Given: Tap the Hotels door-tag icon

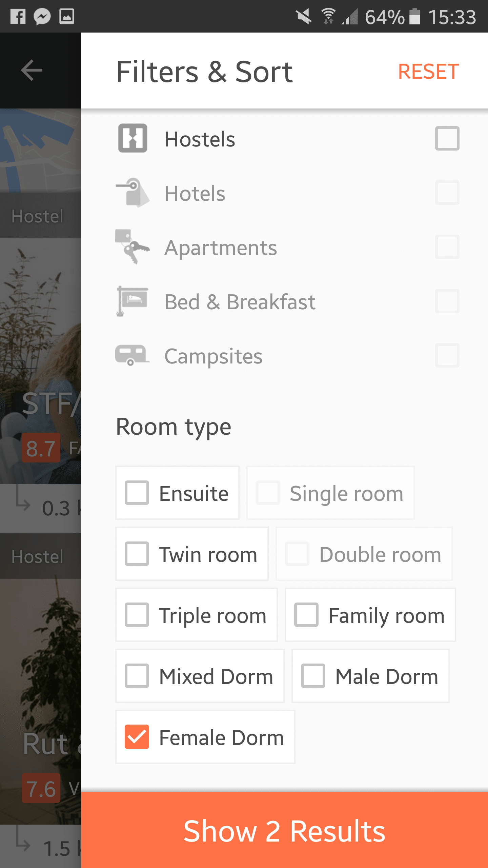Looking at the screenshot, I should pos(133,193).
